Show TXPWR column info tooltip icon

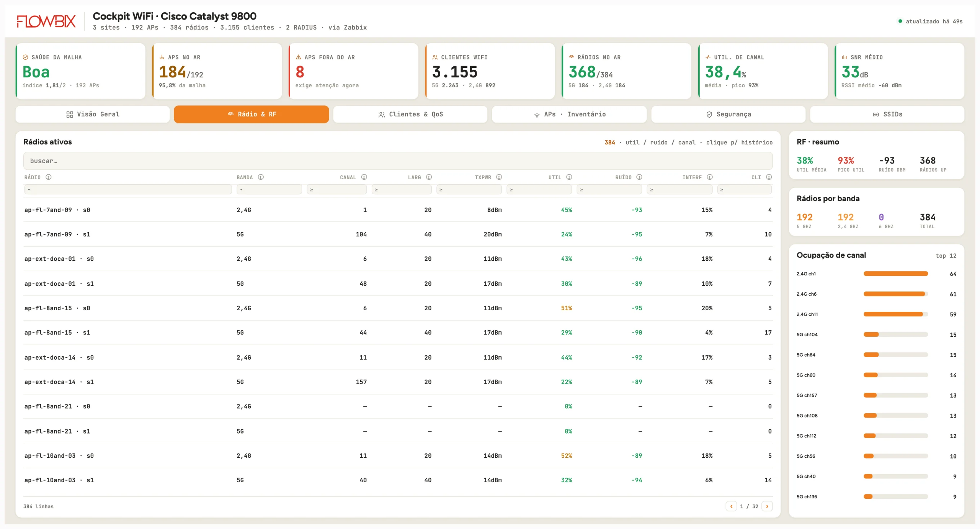[499, 177]
